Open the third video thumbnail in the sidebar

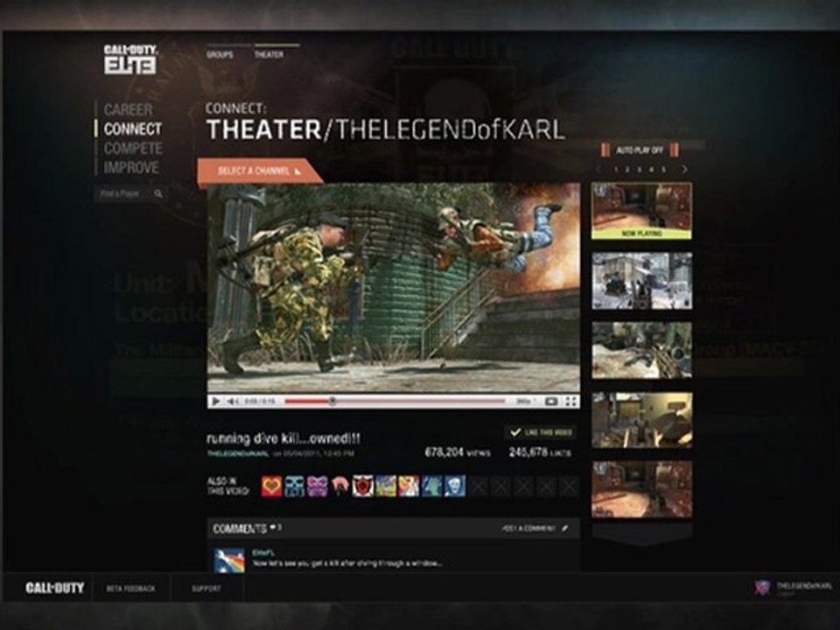tap(641, 350)
